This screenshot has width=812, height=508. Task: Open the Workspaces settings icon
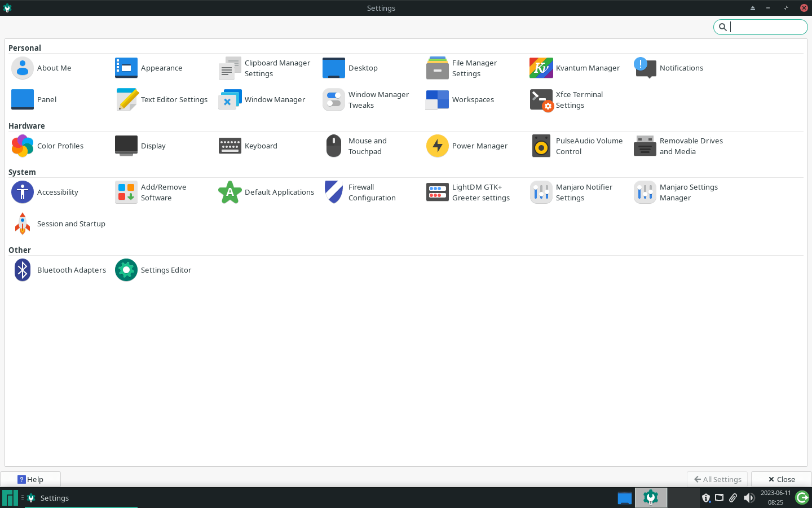coord(438,100)
